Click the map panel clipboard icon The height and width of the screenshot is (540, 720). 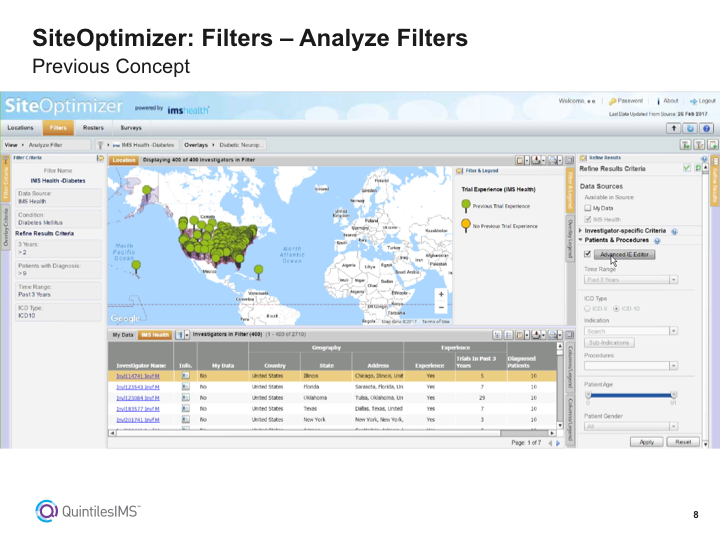point(522,160)
